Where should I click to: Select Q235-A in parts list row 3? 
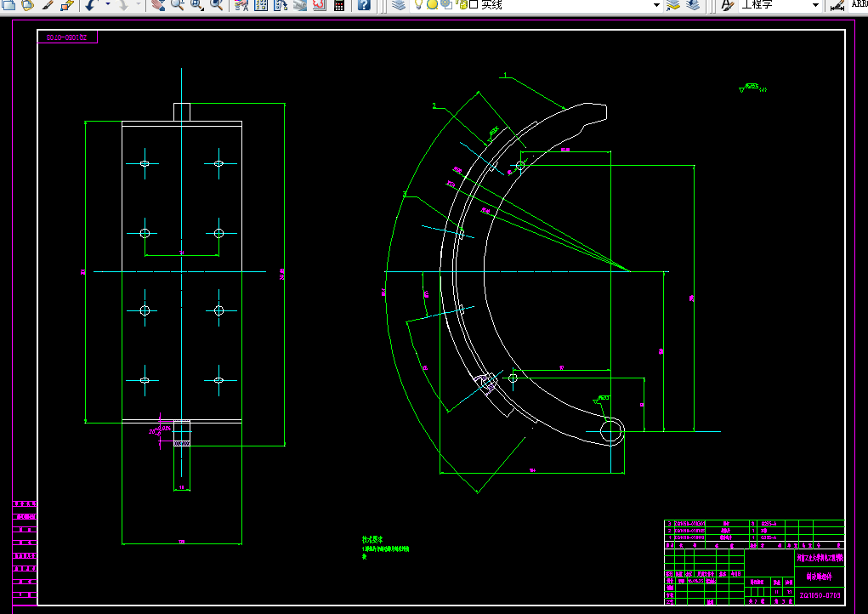(x=769, y=523)
